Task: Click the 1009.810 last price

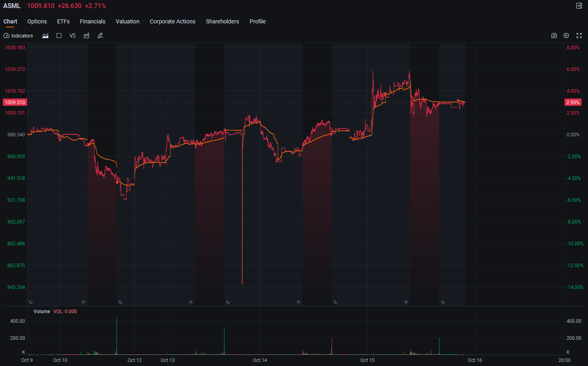Action: 41,6
